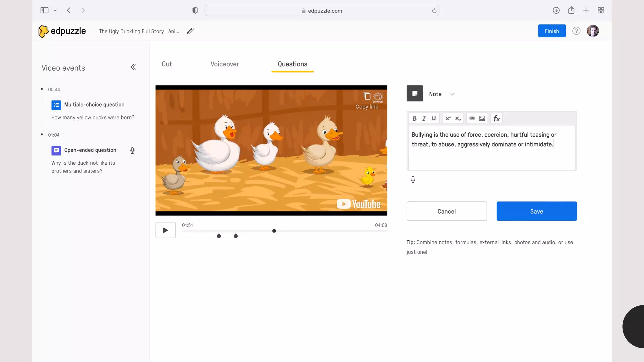Toggle italic formatting in note editor
The height and width of the screenshot is (362, 644).
point(424,118)
